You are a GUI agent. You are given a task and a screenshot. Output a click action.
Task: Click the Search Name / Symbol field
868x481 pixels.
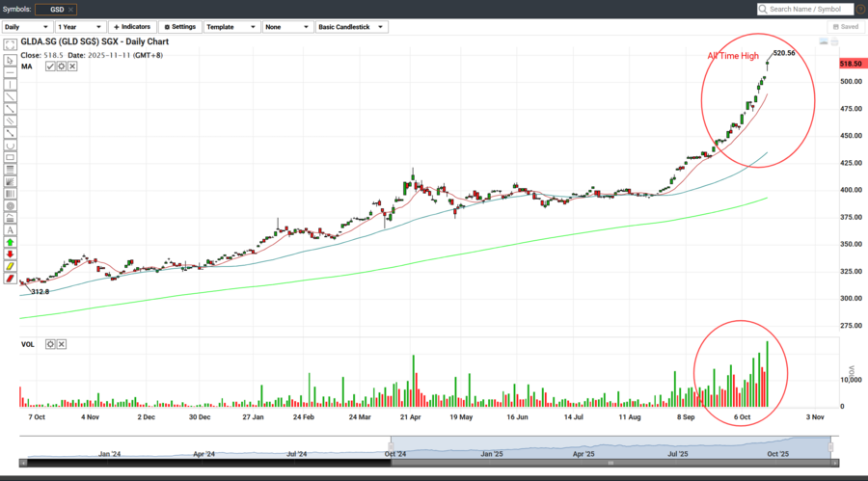pyautogui.click(x=805, y=9)
